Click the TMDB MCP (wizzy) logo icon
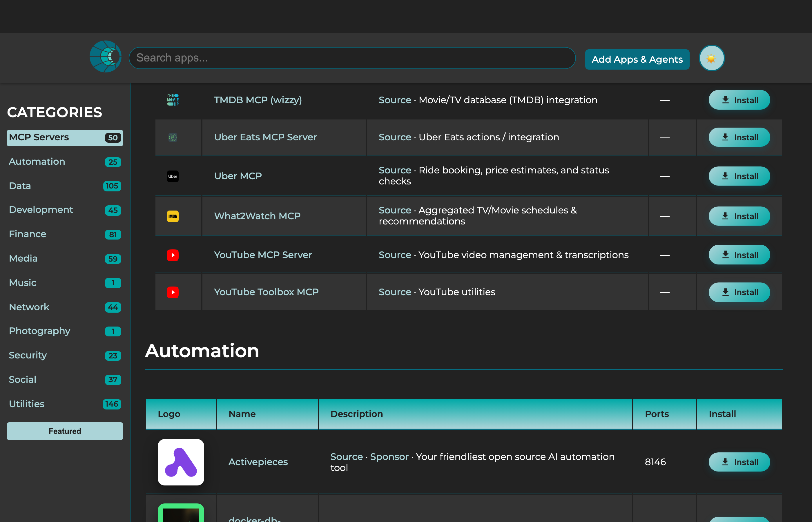This screenshot has width=812, height=522. click(173, 100)
